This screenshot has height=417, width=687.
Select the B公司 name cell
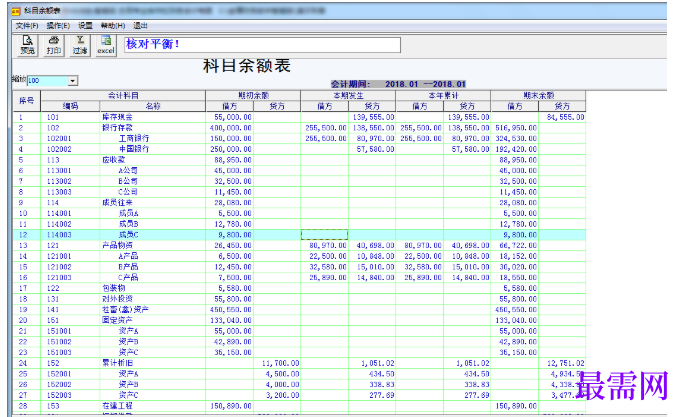click(x=153, y=181)
